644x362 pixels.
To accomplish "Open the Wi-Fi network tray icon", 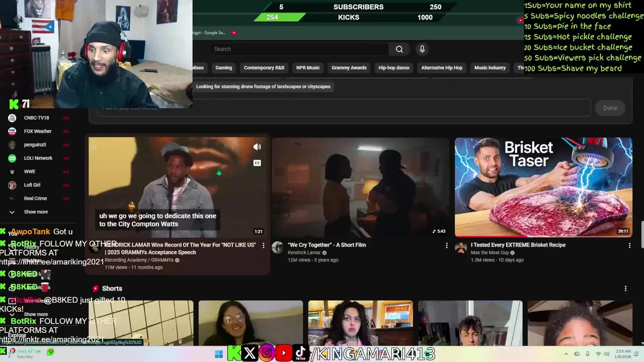I will (x=599, y=354).
